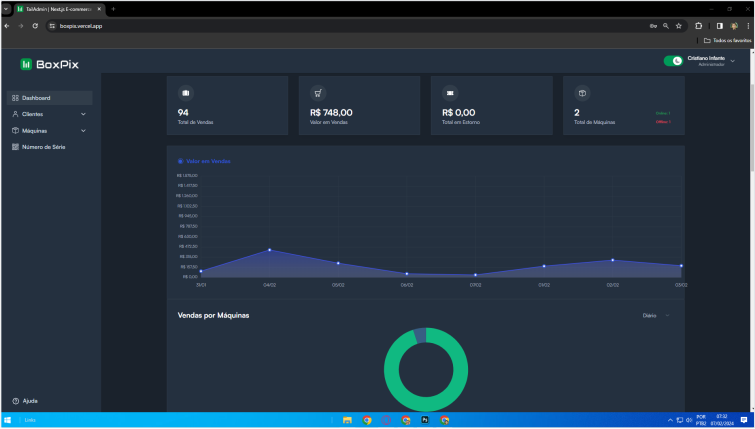Viewport: 755px width, 429px height.
Task: Expand the Clientes sidebar submenu
Action: pos(48,114)
